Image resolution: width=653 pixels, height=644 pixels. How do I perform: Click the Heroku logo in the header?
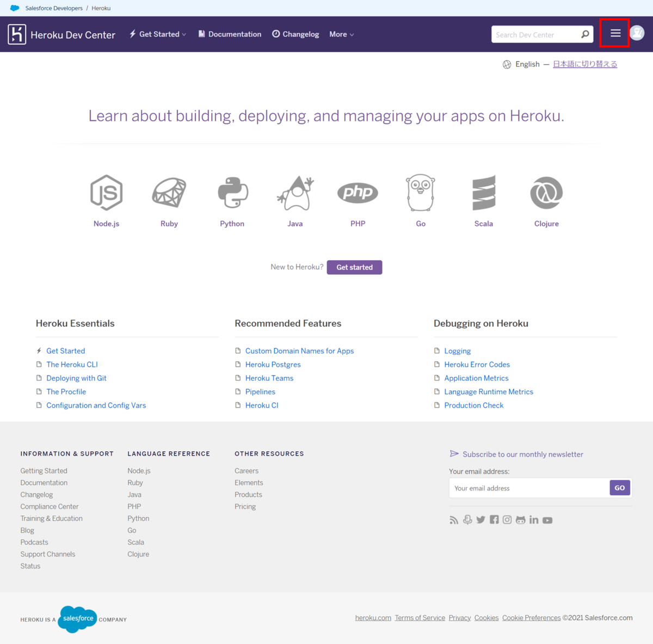pos(17,34)
